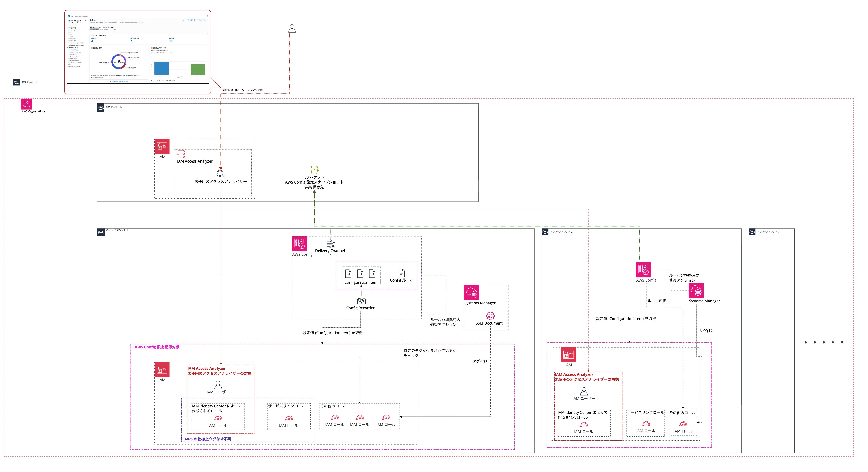The height and width of the screenshot is (472, 868).
Task: Click the Config ルール document icon
Action: [x=401, y=272]
